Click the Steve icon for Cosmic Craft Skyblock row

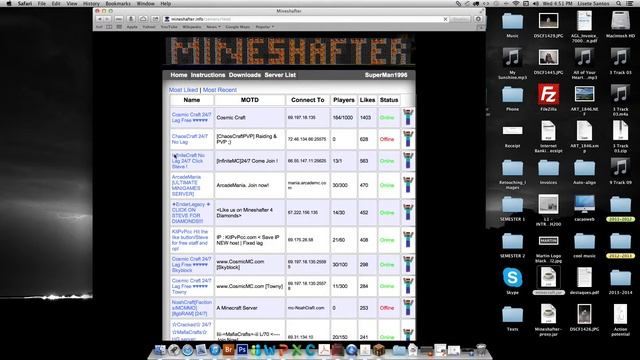(408, 264)
